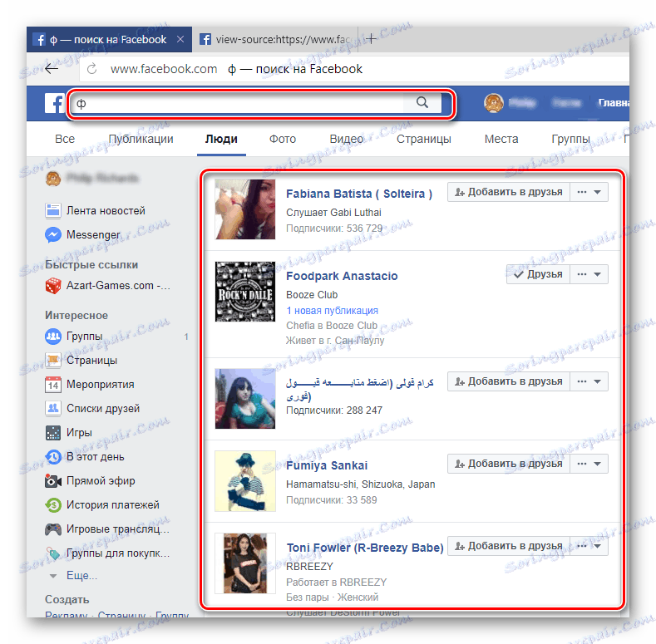Click the Друзья button for Foodpark Anastacio
The height and width of the screenshot is (644, 656).
coord(538,274)
